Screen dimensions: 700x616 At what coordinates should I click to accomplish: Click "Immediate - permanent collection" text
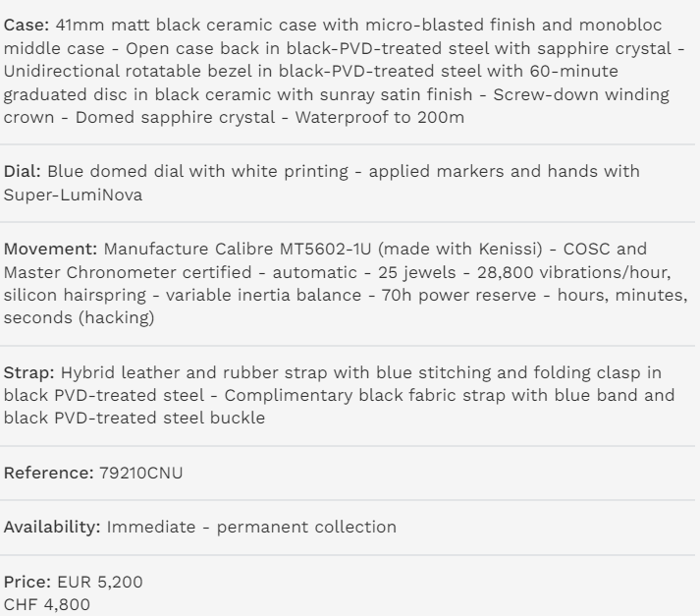pyautogui.click(x=251, y=527)
